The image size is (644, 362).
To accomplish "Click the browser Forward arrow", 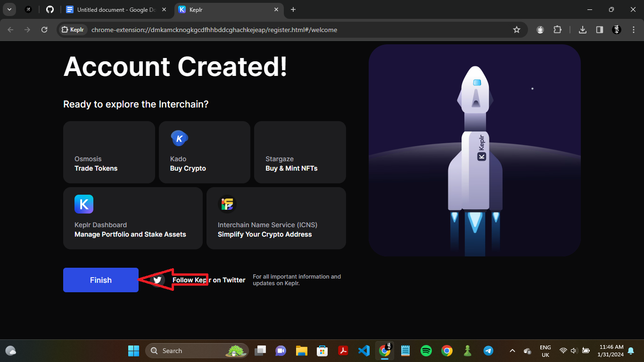I will click(27, 30).
